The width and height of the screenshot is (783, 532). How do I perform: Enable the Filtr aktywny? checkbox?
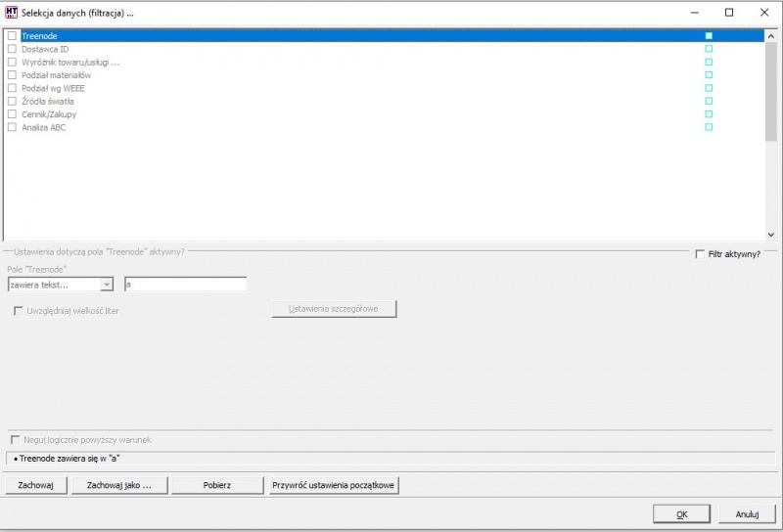click(700, 254)
